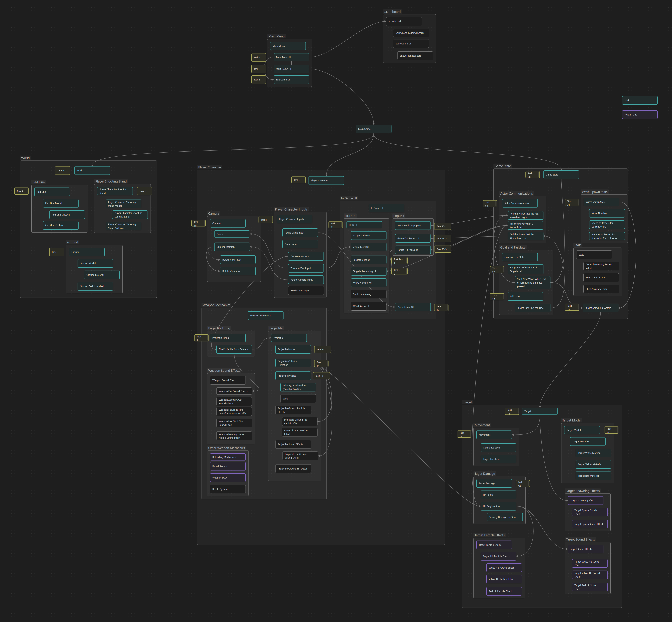
Task: Click the Wave Begin Popup UI node
Action: pyautogui.click(x=413, y=226)
